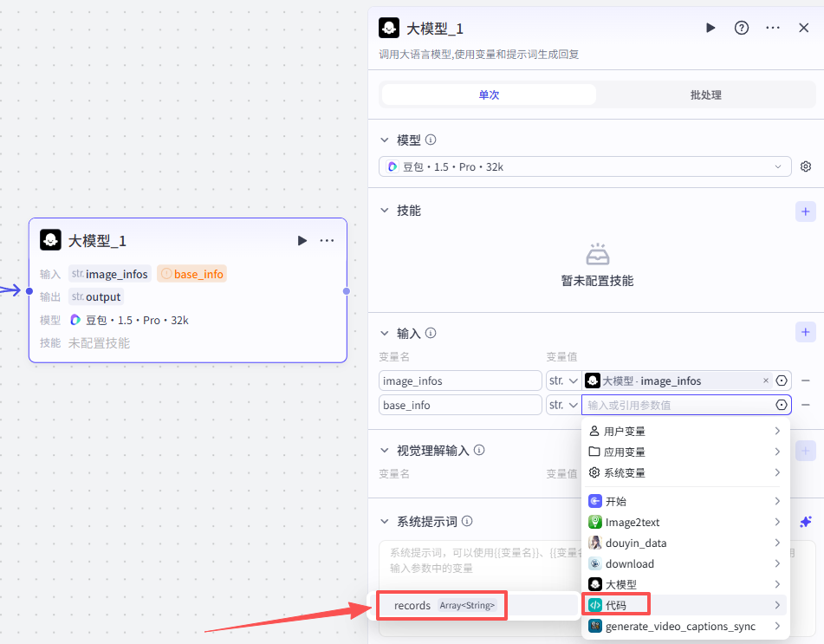824x644 pixels.
Task: Remove the image_infos input row
Action: pyautogui.click(x=806, y=381)
